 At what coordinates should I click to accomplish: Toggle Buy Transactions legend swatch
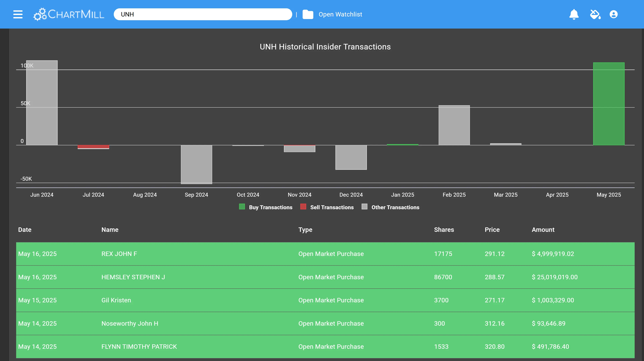coord(242,207)
